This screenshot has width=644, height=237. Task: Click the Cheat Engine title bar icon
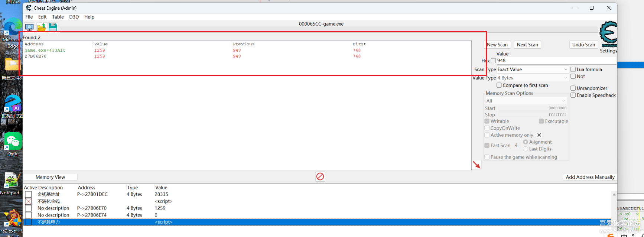pos(29,8)
